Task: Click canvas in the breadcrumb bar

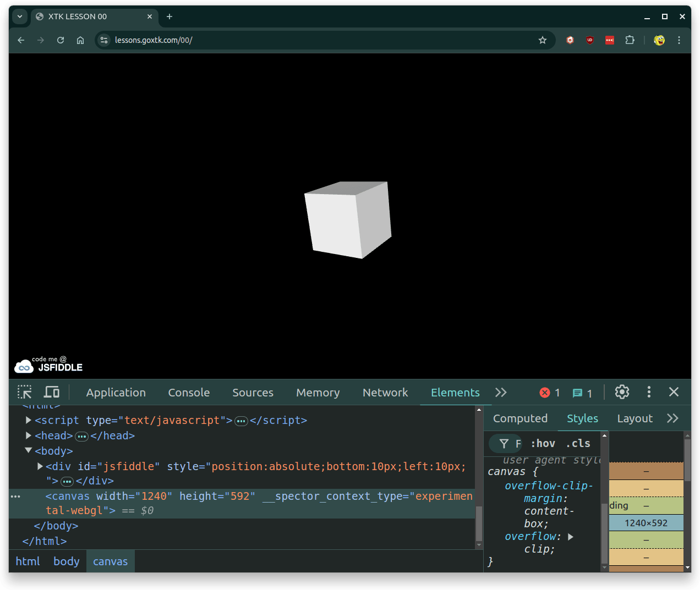Action: click(110, 561)
